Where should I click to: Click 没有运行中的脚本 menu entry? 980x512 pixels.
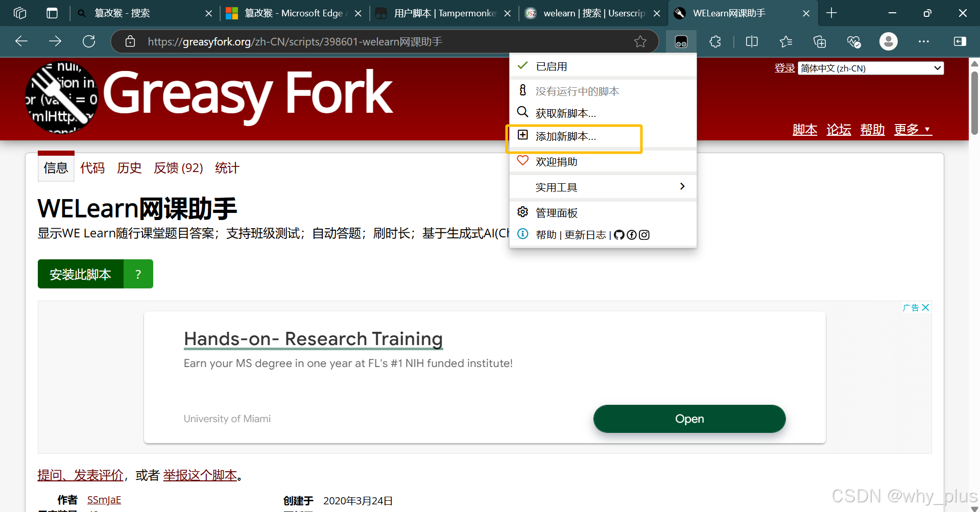(603, 91)
